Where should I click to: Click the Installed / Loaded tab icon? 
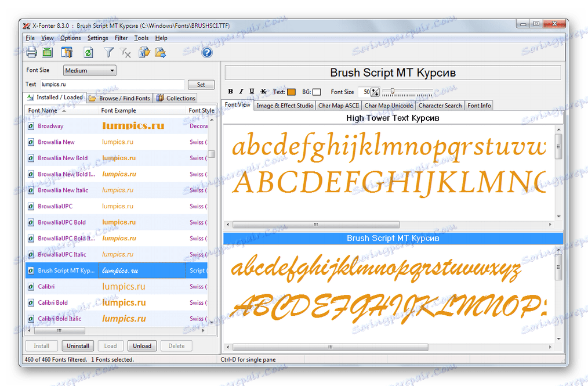30,98
